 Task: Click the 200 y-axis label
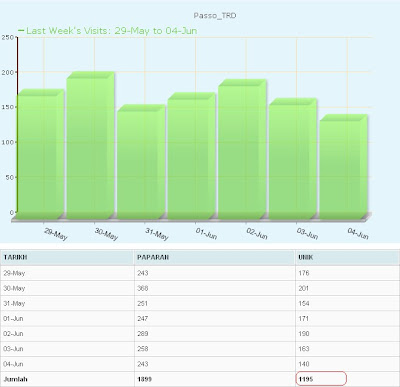[7, 72]
